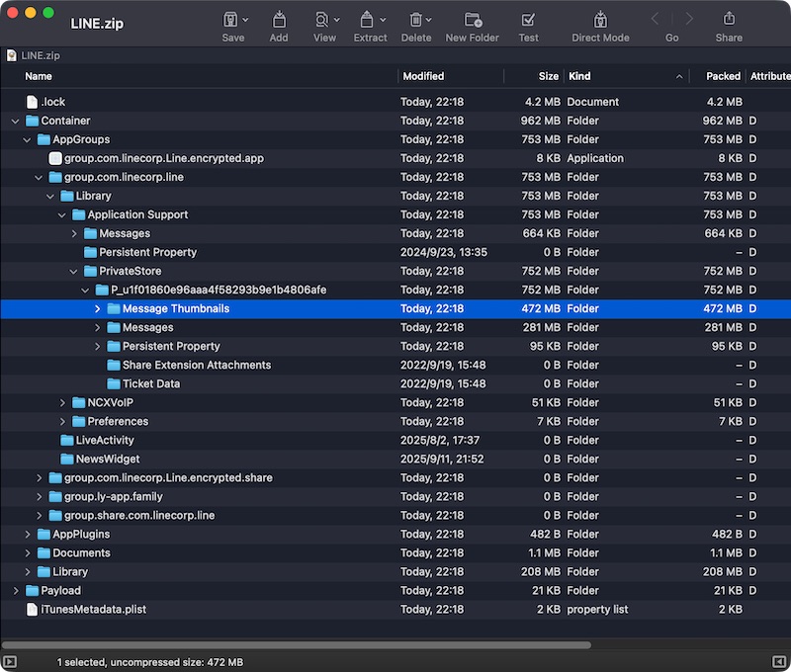Screen dimensions: 791x672
Task: Click the Go forward arrow
Action: [x=689, y=19]
